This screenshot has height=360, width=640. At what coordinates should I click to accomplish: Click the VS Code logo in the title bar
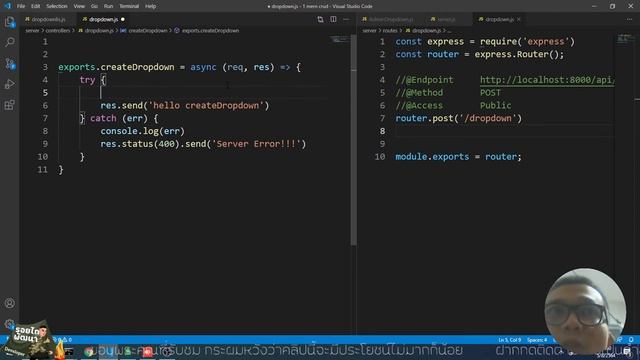[x=7, y=6]
